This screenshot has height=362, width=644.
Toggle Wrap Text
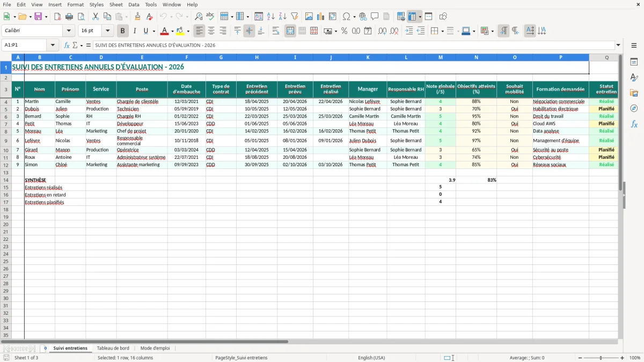click(x=276, y=31)
